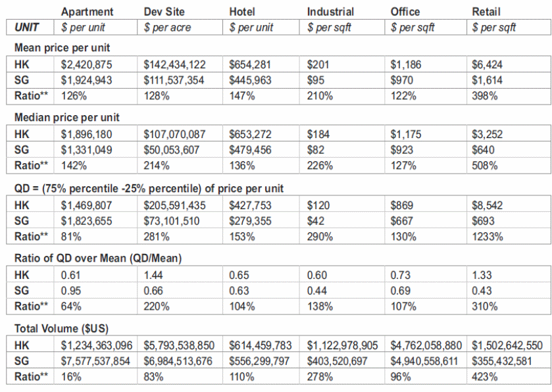Click the $479,456 SG Hotel median cell
The width and height of the screenshot is (552, 392).
click(250, 151)
